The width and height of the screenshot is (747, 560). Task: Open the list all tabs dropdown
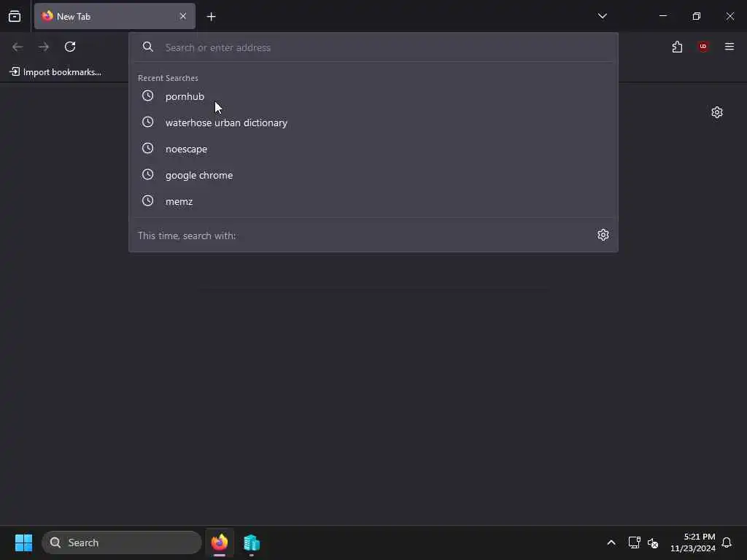[x=602, y=16]
